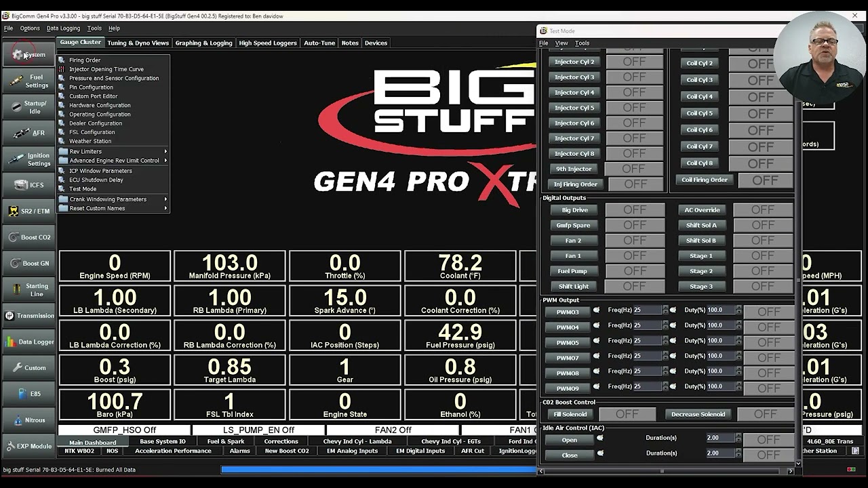Open the Data Logger sidebar section
This screenshot has height=488, width=868.
(28, 342)
